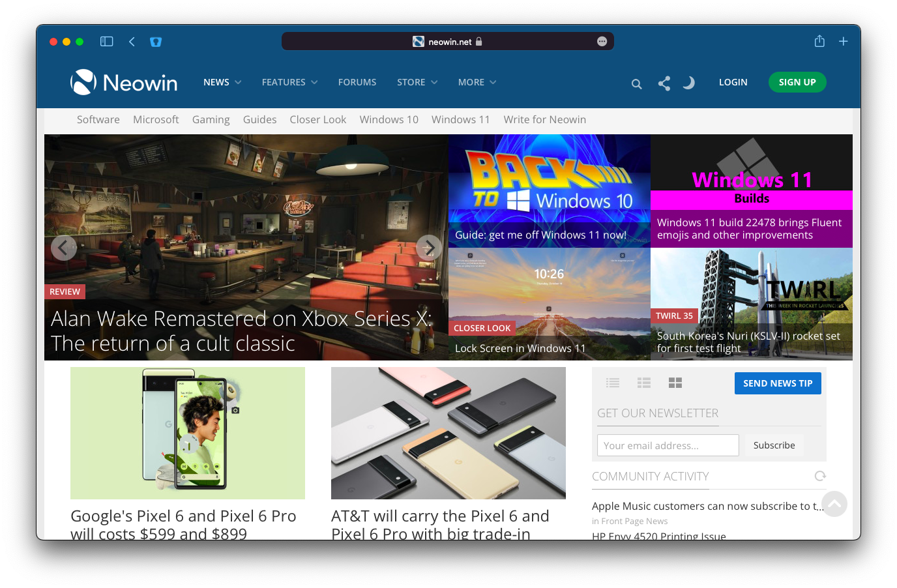
Task: Open the green Pixel 6 phone thumbnail
Action: coord(188,433)
